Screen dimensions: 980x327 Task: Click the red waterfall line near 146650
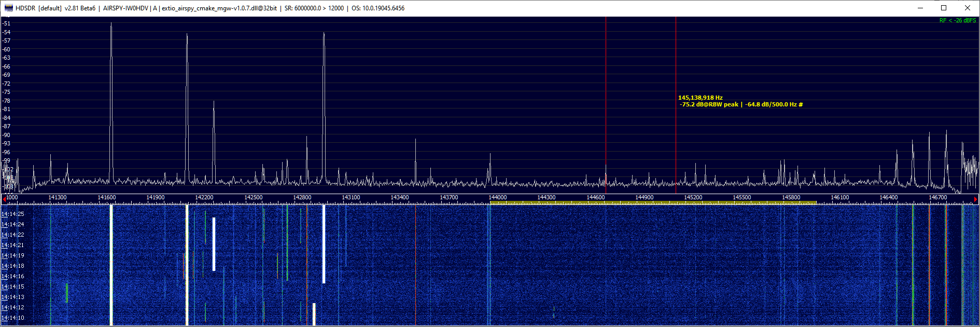click(929, 265)
